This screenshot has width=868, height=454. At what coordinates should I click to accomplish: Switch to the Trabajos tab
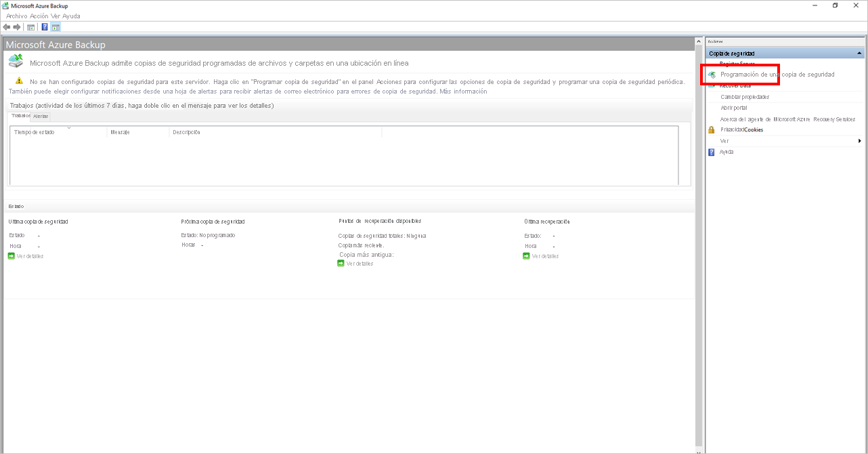coord(20,116)
